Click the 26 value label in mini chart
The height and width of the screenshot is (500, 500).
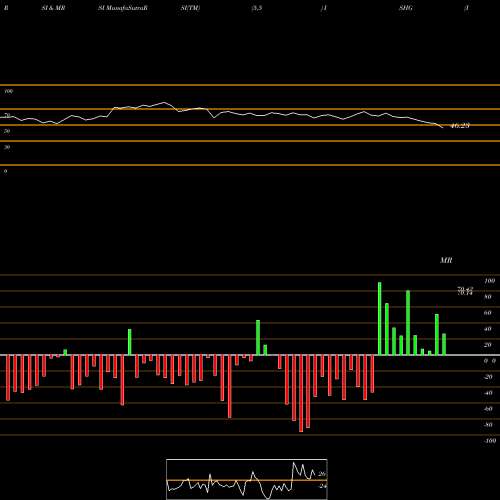click(322, 474)
